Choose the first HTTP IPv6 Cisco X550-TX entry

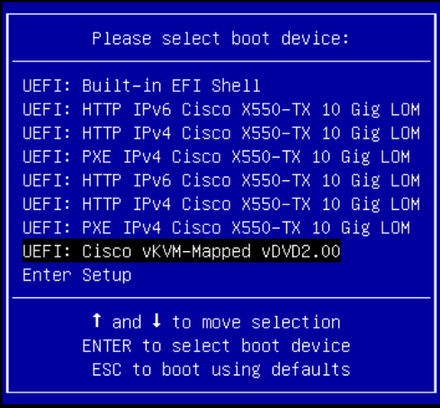click(x=221, y=110)
